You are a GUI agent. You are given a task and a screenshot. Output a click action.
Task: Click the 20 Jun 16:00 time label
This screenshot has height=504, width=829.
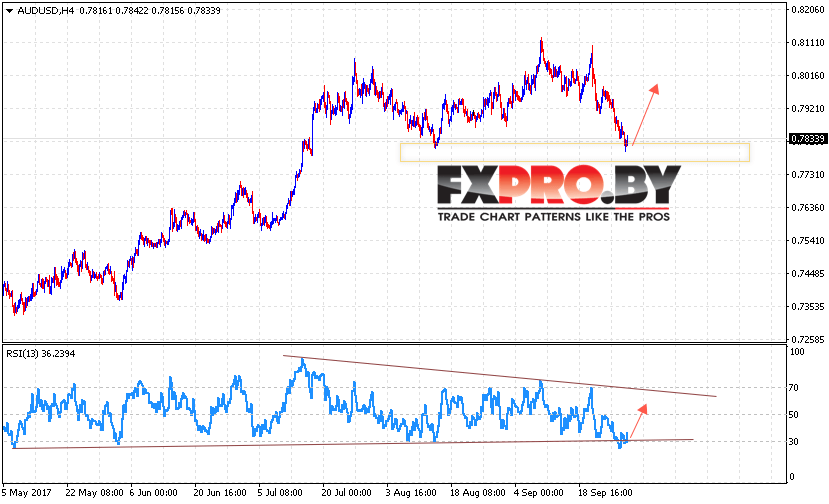pos(220,493)
